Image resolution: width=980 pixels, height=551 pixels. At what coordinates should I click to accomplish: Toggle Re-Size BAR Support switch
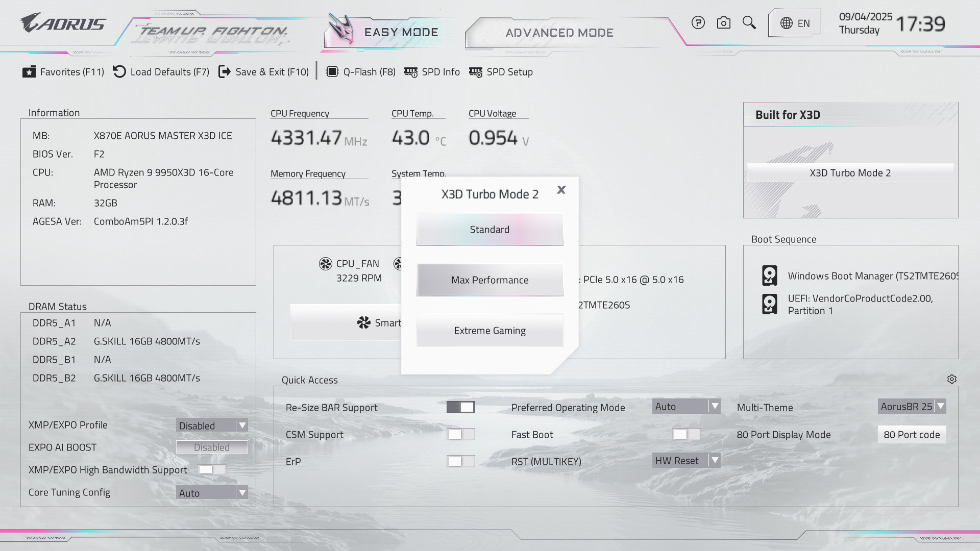point(461,407)
